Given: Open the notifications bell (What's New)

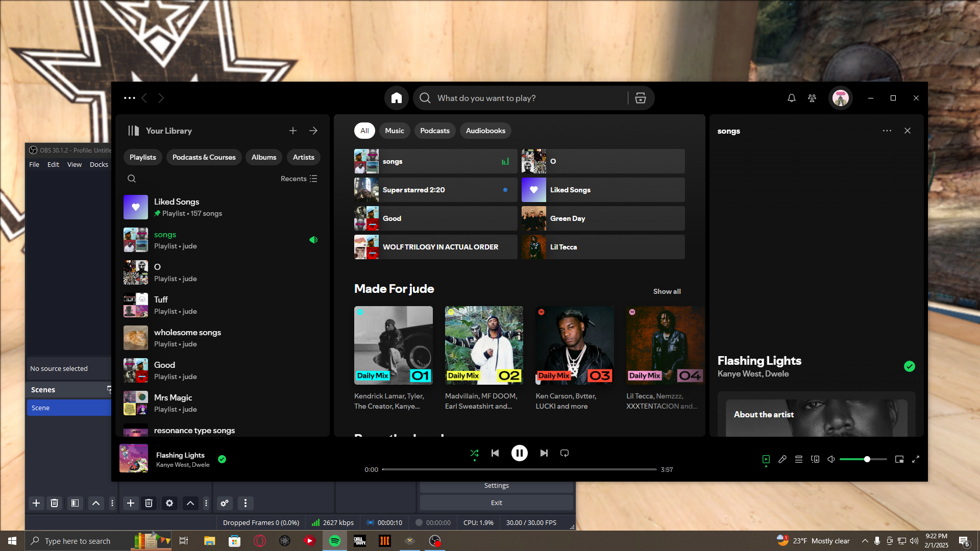Looking at the screenshot, I should (791, 98).
